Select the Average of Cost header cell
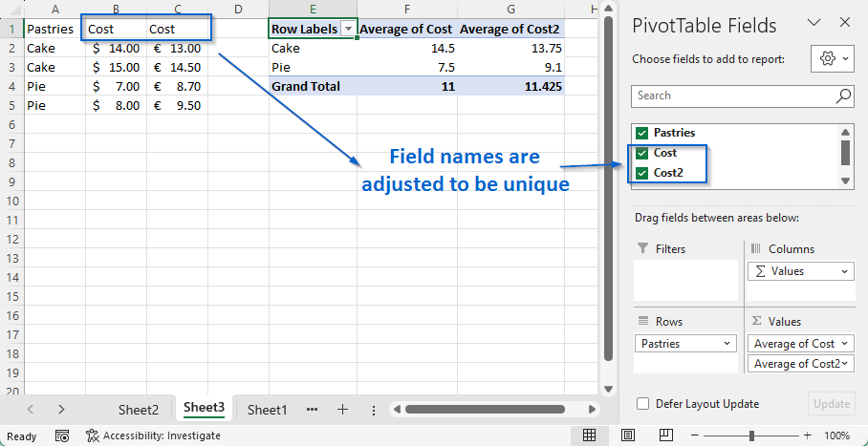The height and width of the screenshot is (446, 868). [407, 29]
